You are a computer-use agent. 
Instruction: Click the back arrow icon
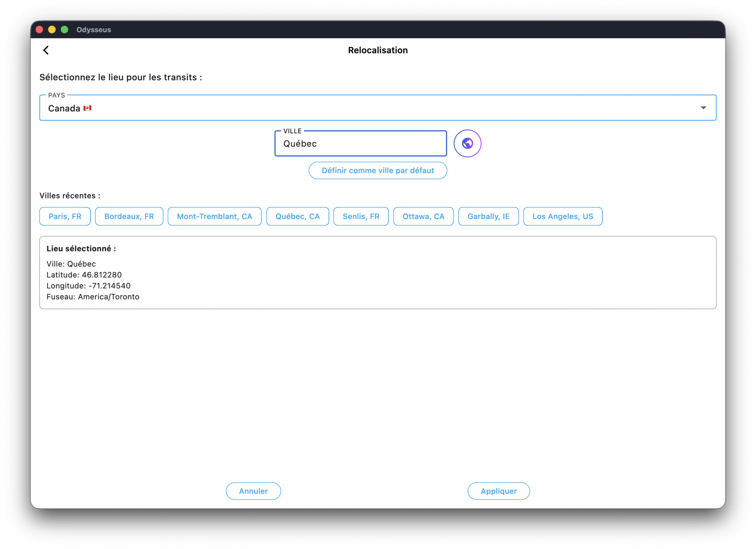[46, 50]
